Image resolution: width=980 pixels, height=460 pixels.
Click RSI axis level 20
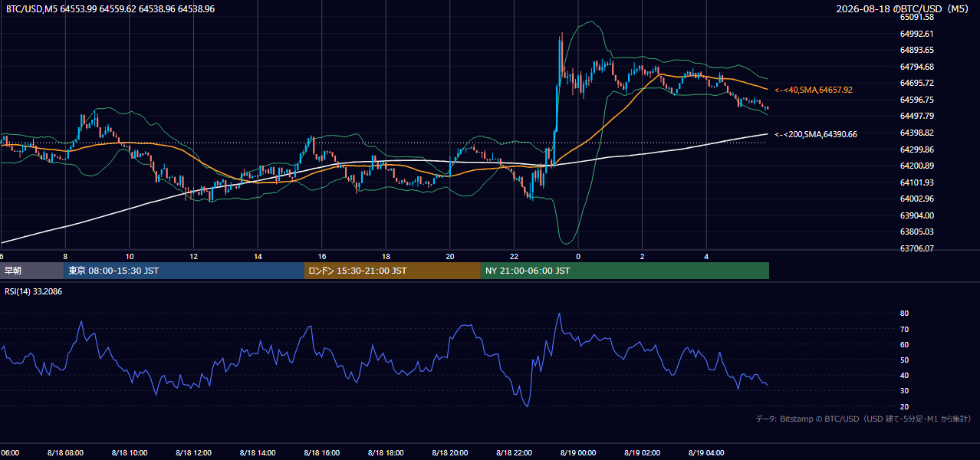[x=904, y=406]
